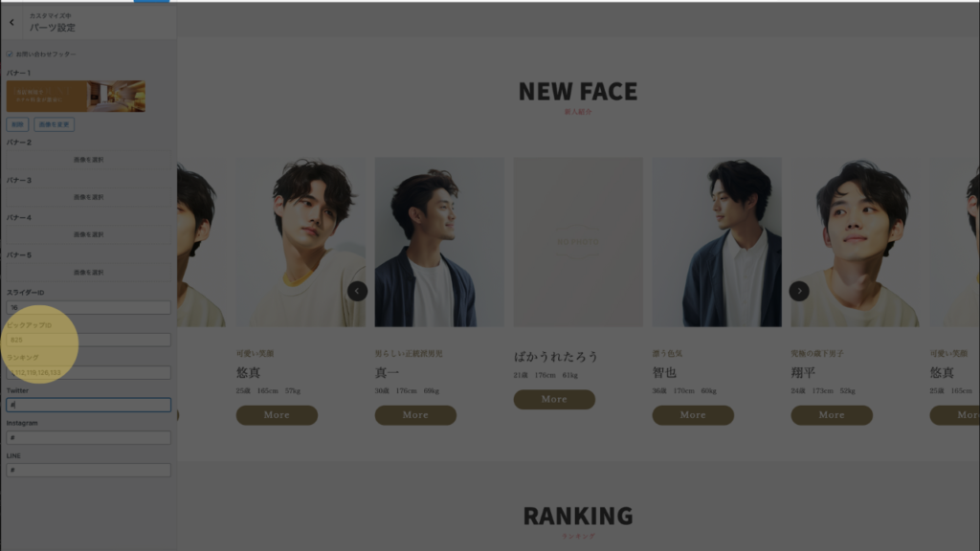Screen dimensions: 980x551
Task: Open More for ばかうれたろう
Action: (x=554, y=399)
